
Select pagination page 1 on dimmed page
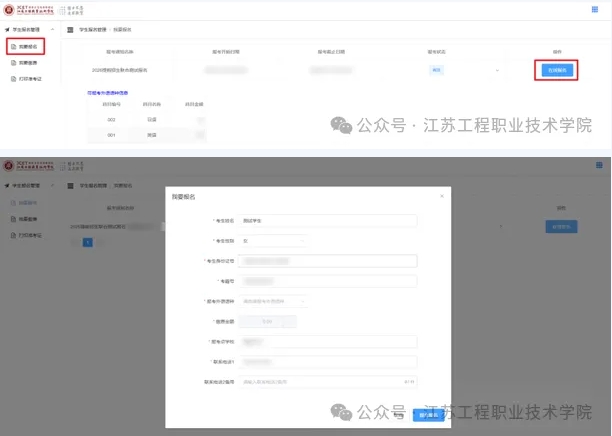(x=88, y=242)
